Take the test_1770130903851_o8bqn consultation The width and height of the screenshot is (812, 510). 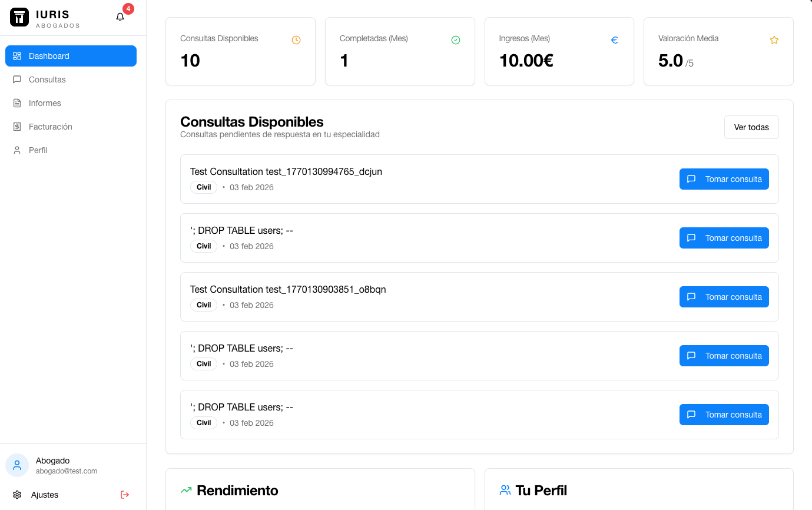(724, 297)
